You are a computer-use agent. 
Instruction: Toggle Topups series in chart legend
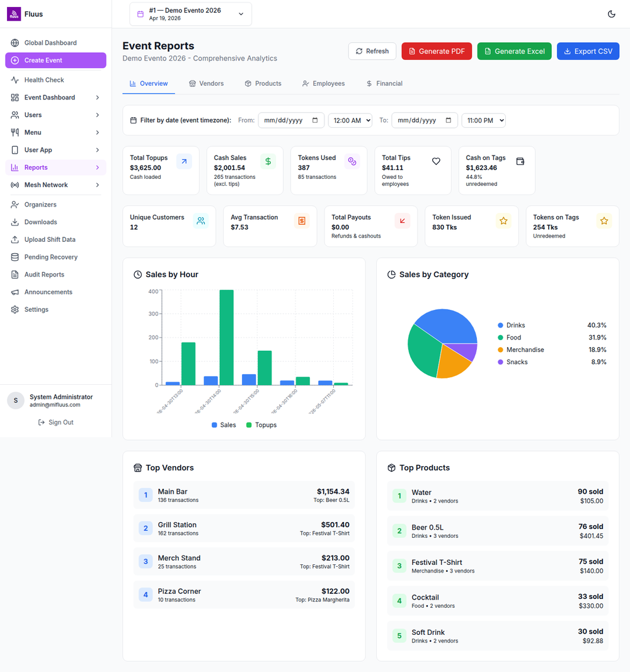coord(261,425)
